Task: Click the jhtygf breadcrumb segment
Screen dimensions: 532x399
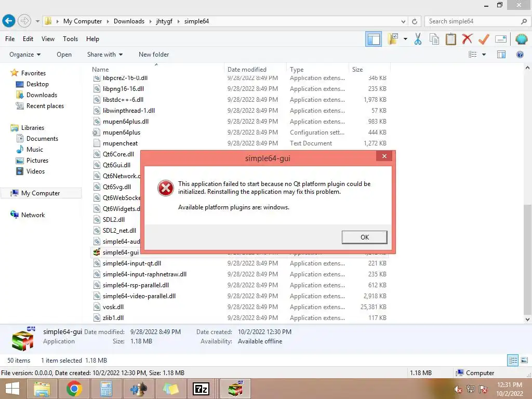Action: [164, 21]
